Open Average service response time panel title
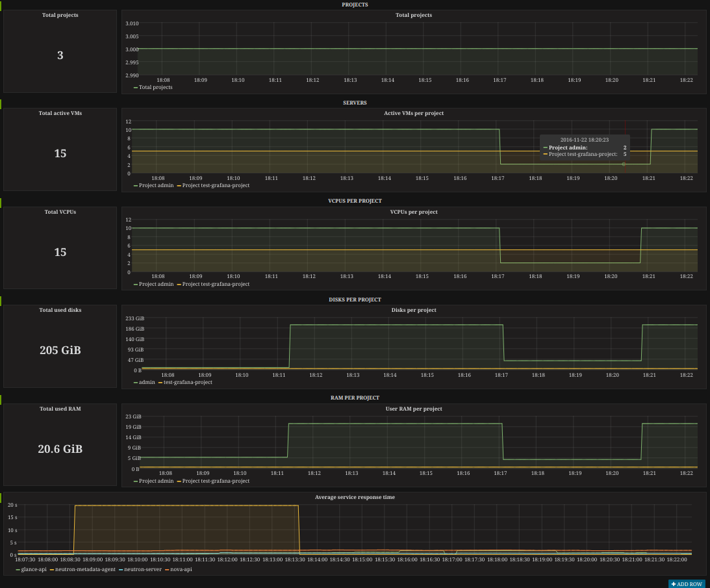The image size is (710, 588). point(355,497)
